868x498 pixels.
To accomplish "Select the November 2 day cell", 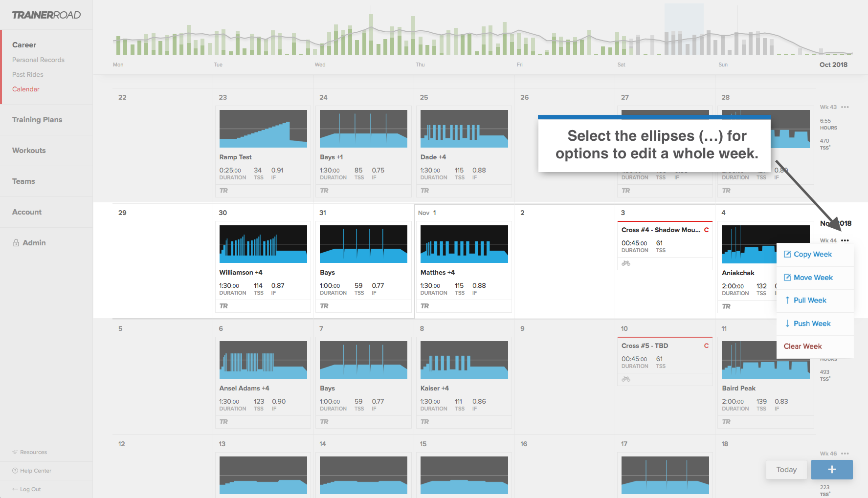I will pyautogui.click(x=564, y=261).
